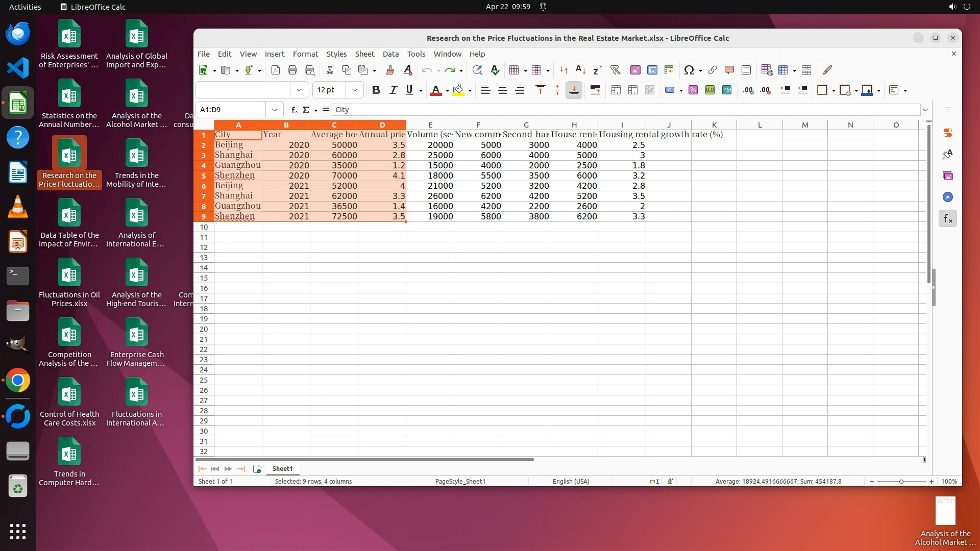Click the Format as Percent icon
Viewport: 980px width, 551px height.
pos(693,90)
